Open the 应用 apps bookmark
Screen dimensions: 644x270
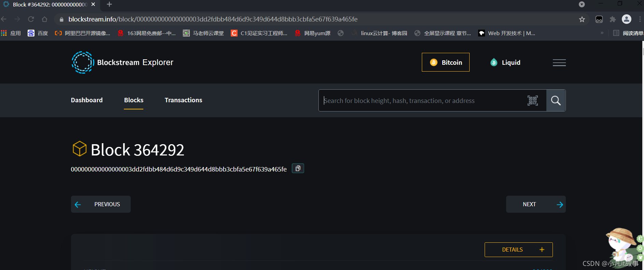11,33
